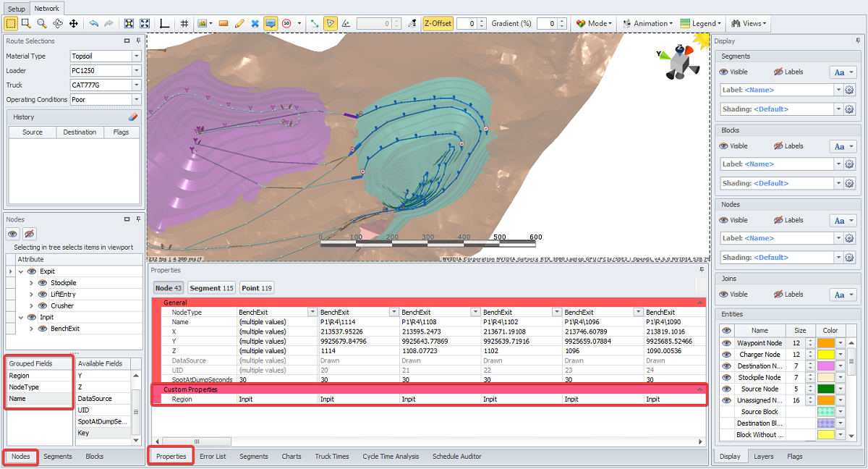Switch to the Cycle Time Analysis tab
868x469 pixels.
pos(390,457)
